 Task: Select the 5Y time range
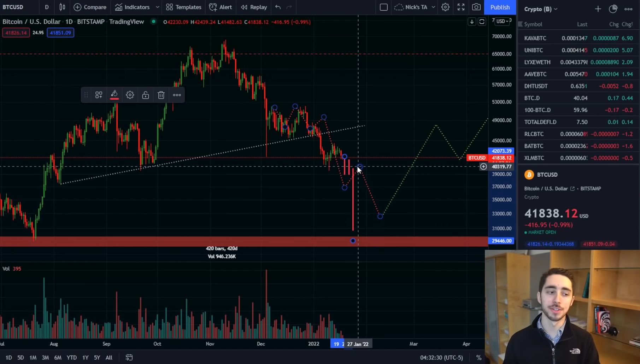(97, 358)
